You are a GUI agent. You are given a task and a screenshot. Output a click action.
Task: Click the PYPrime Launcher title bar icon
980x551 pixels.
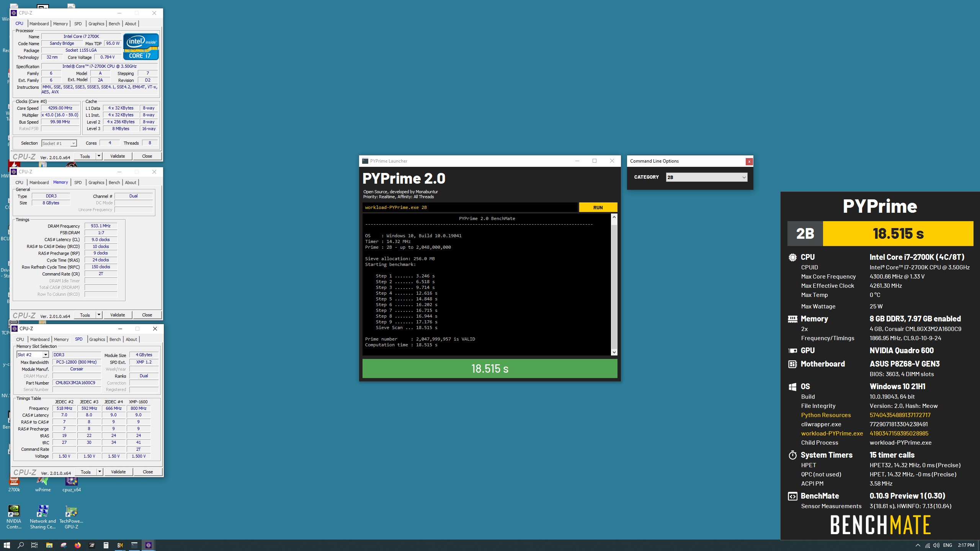[365, 161]
